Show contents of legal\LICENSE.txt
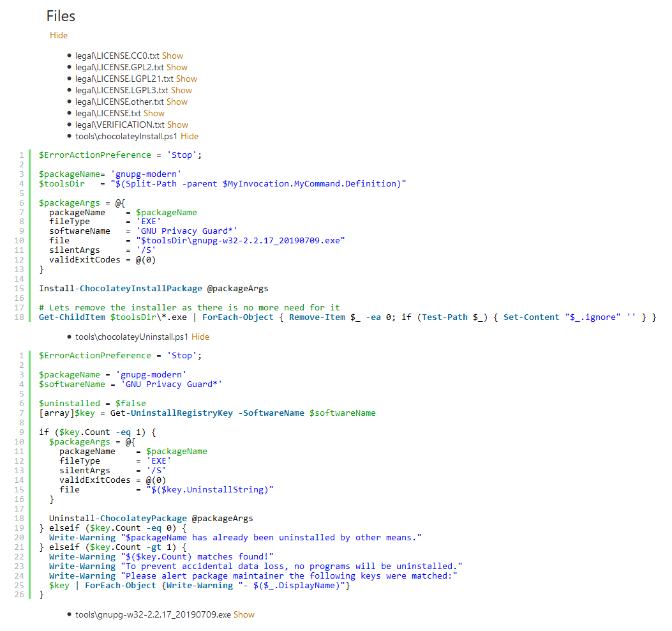 pyautogui.click(x=154, y=113)
